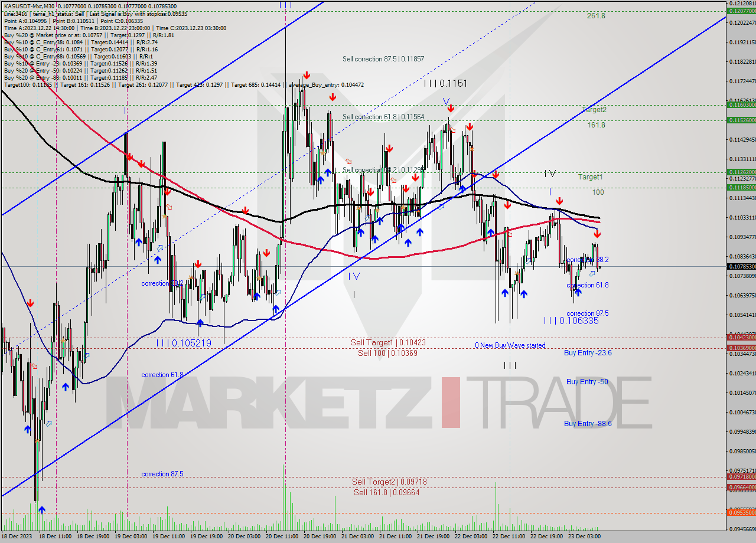Click the 'Buy Entry -23.6' label
This screenshot has height=543, width=756.
point(588,353)
